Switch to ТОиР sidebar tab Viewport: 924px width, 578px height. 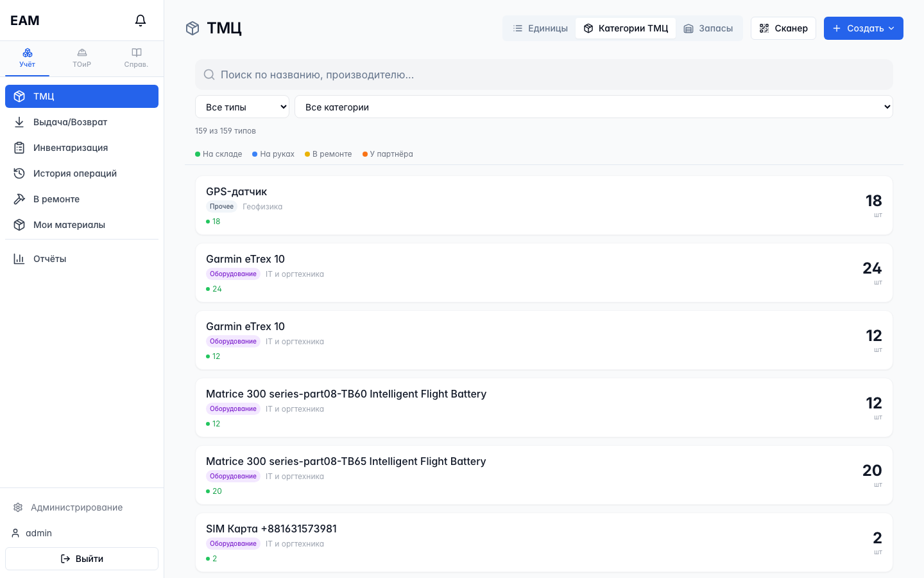click(81, 58)
